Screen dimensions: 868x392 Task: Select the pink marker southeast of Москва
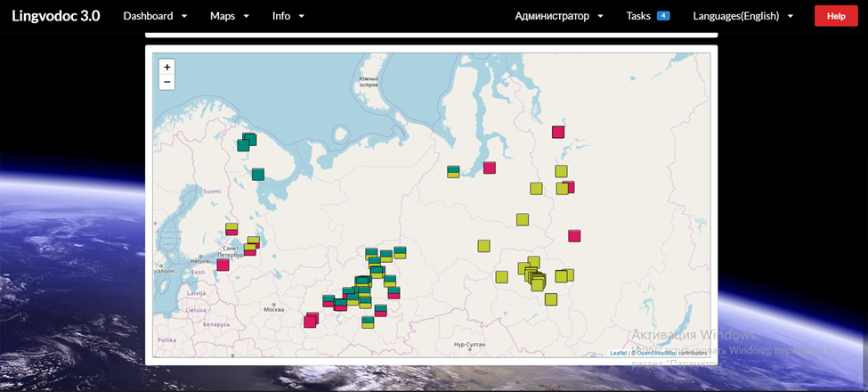pos(310,321)
